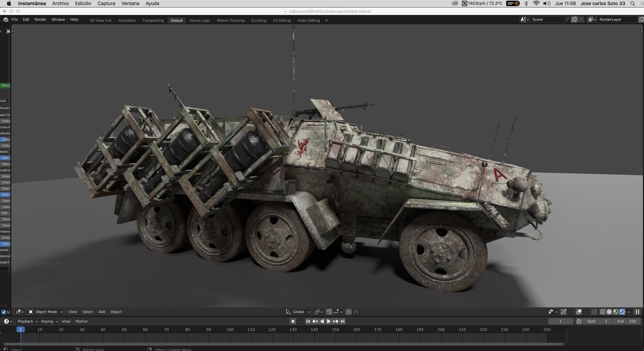The width and height of the screenshot is (644, 351).
Task: Pause the viewport render preview
Action: tap(637, 312)
